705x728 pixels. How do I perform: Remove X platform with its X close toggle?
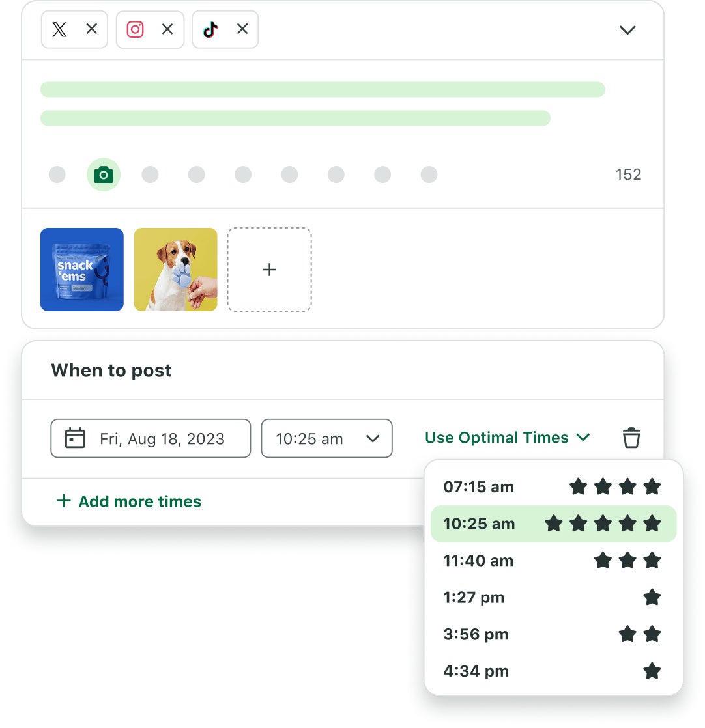pos(92,29)
